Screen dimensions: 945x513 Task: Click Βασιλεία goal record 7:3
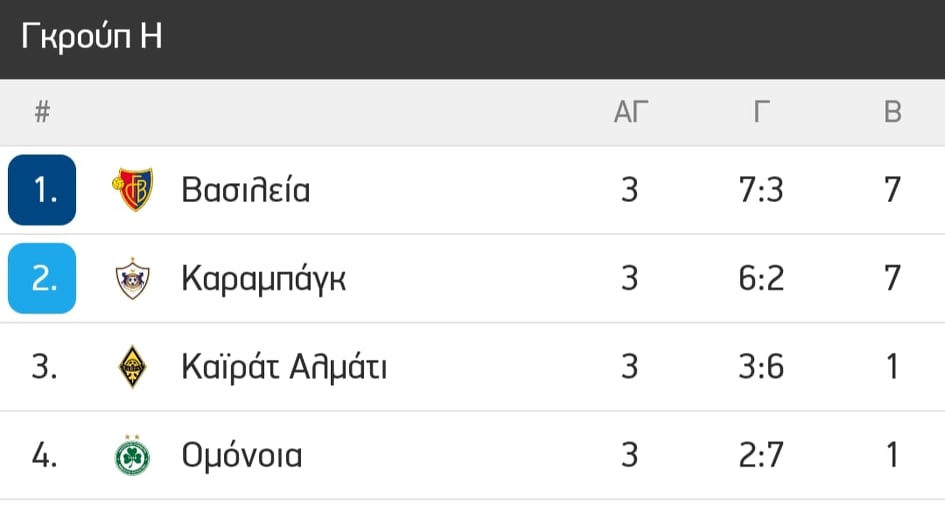tap(761, 190)
